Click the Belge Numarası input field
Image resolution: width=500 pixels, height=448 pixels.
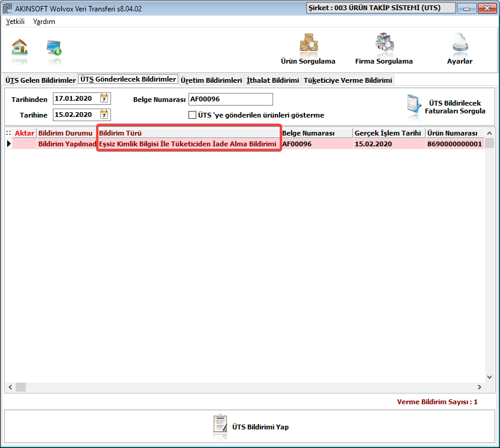coord(230,99)
